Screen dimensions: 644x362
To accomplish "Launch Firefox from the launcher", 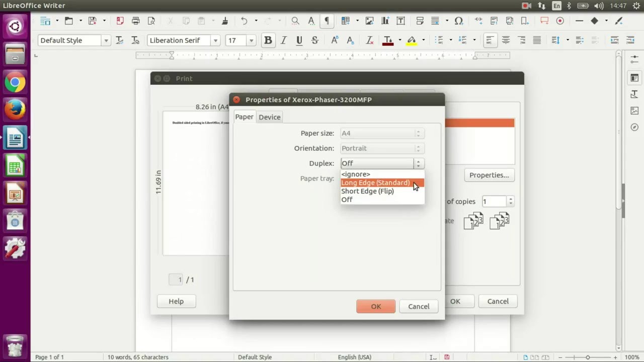I will 15,110.
